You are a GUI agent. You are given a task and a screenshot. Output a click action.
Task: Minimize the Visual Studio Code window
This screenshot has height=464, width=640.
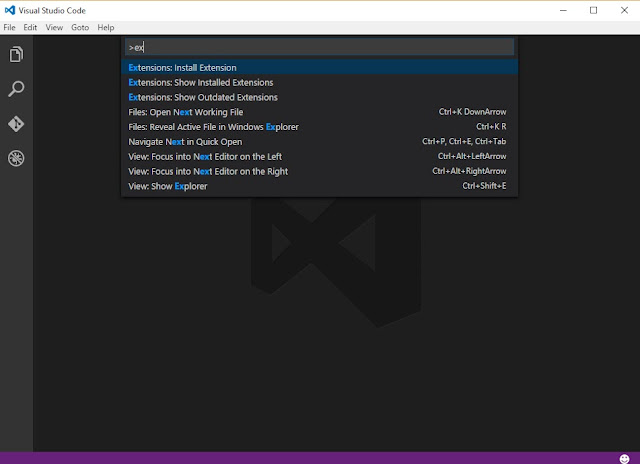(x=563, y=10)
